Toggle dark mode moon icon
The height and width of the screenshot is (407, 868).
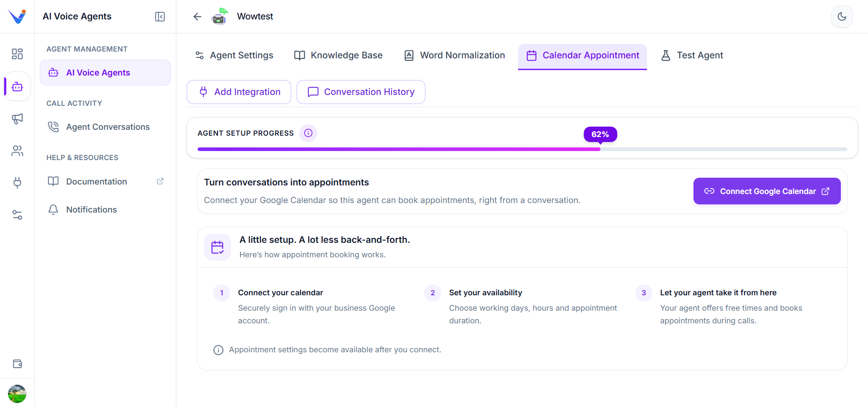click(842, 17)
